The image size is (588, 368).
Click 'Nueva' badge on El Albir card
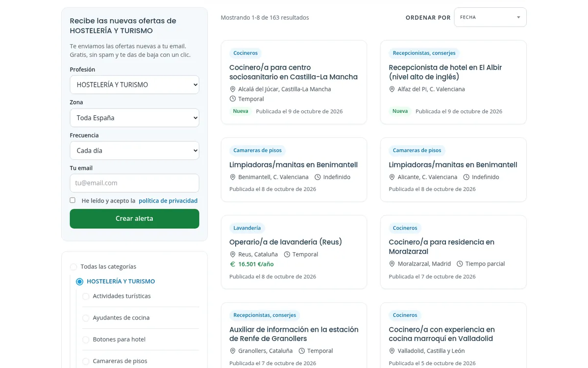tap(400, 111)
